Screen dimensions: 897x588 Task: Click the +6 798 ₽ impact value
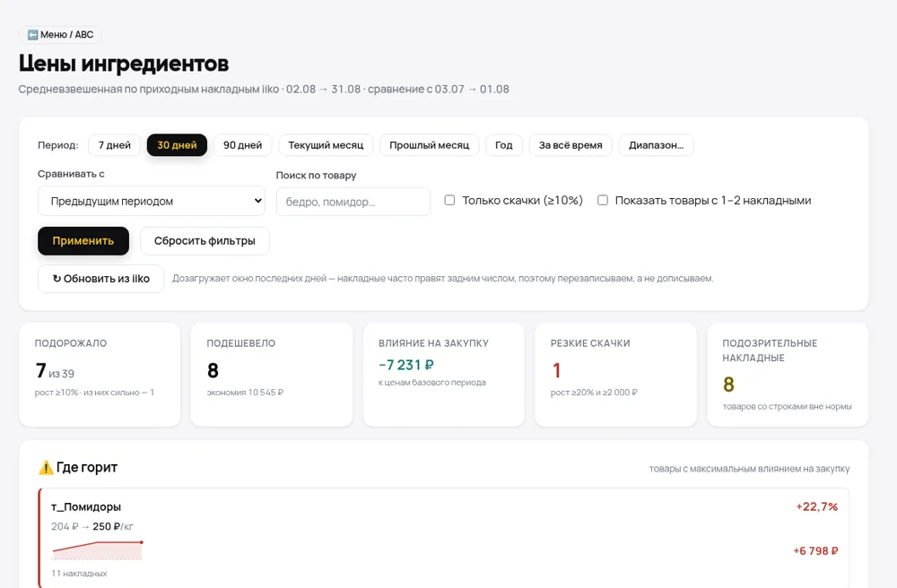(x=815, y=551)
